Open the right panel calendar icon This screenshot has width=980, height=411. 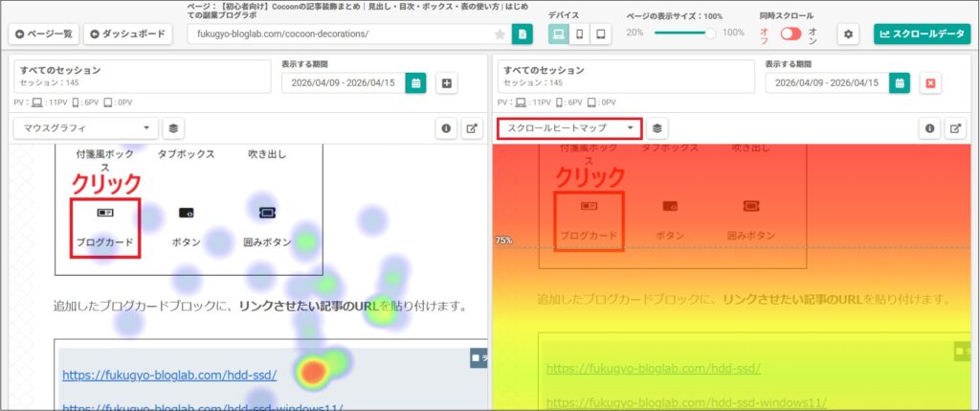pyautogui.click(x=900, y=82)
